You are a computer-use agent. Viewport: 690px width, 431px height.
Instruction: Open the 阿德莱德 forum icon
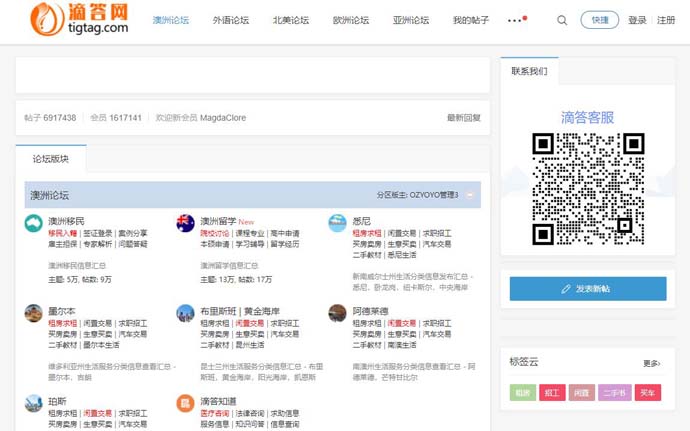[x=337, y=313]
